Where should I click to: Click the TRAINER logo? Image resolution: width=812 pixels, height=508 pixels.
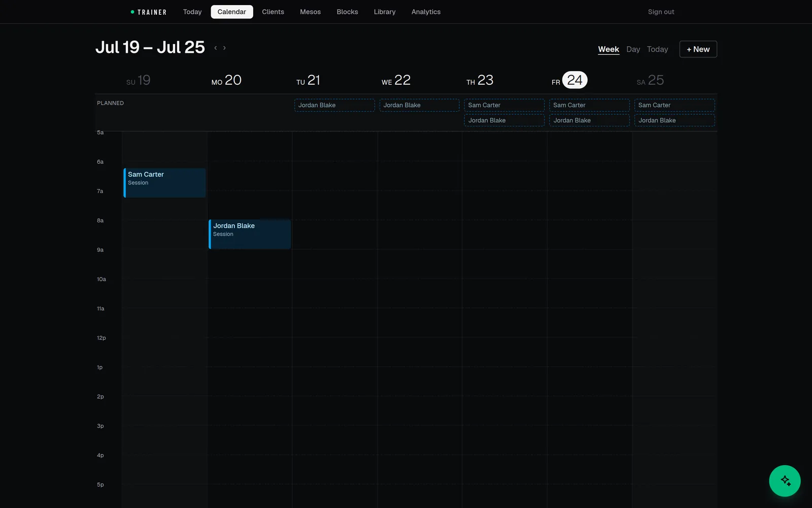click(149, 12)
